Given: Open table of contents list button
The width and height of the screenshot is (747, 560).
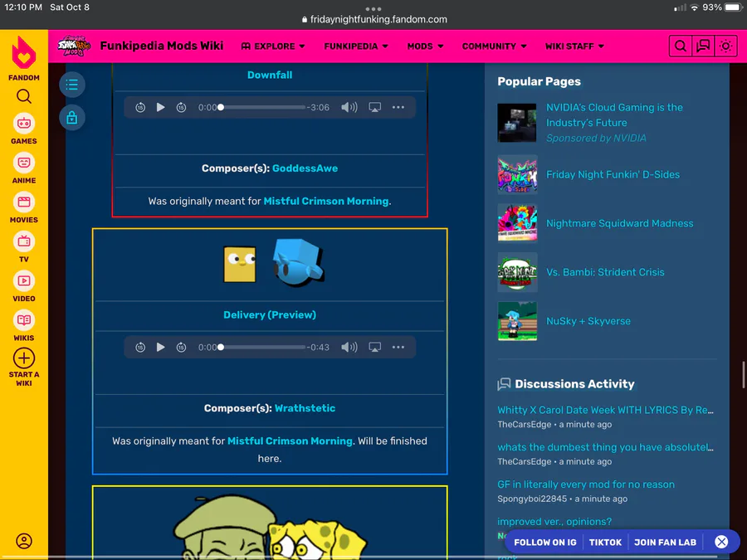Looking at the screenshot, I should pos(72,85).
